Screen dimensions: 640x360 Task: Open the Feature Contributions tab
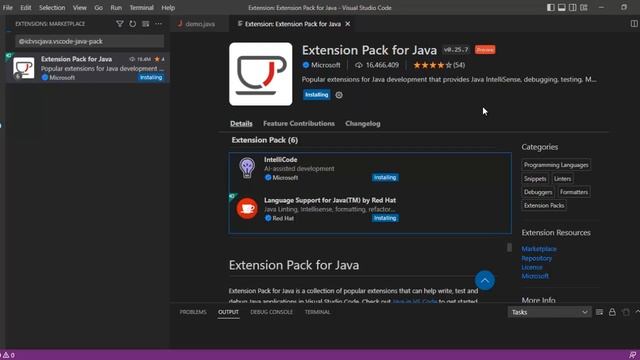tap(299, 123)
